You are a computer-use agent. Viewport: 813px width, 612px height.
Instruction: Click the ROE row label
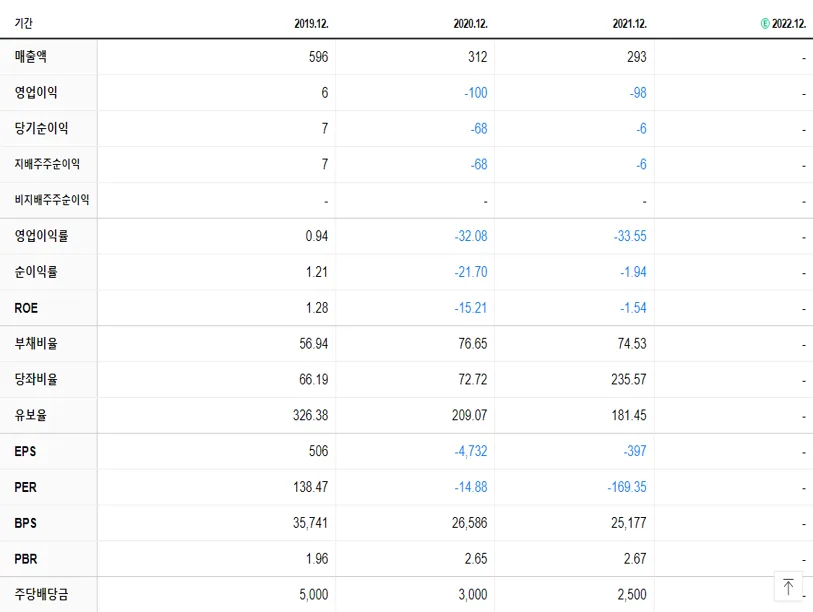26,308
